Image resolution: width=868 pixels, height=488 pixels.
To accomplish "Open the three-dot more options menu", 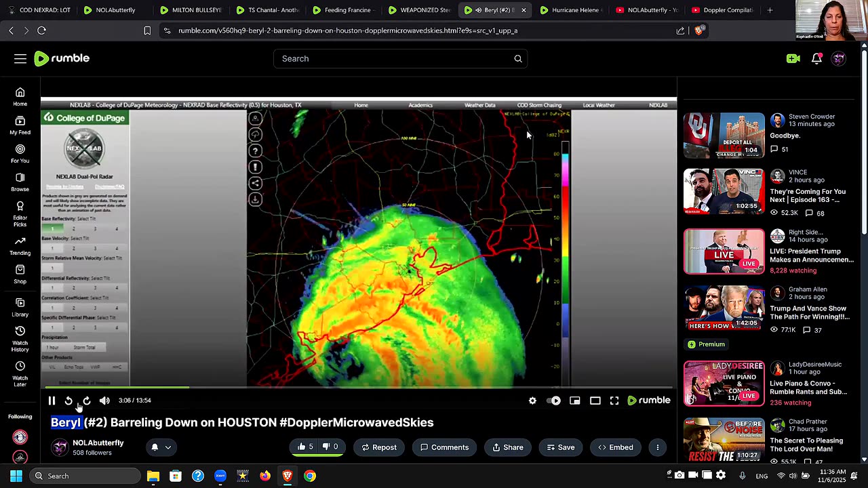I will coord(658,447).
